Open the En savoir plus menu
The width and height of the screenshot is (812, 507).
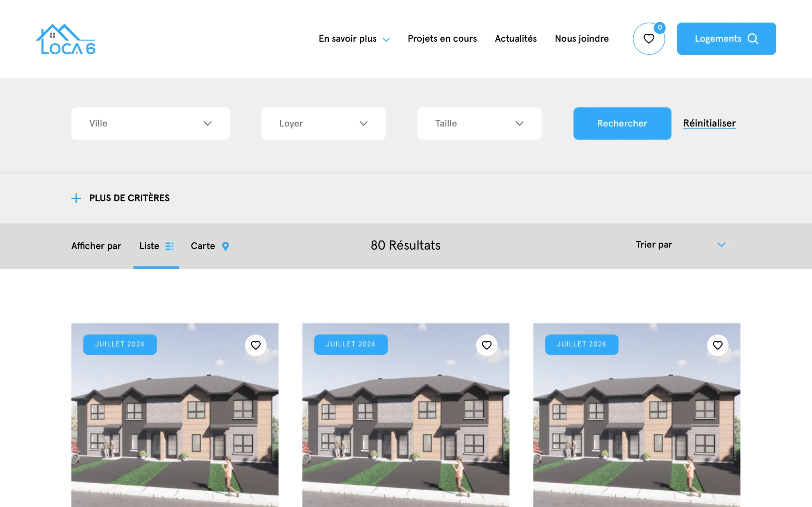pyautogui.click(x=354, y=39)
